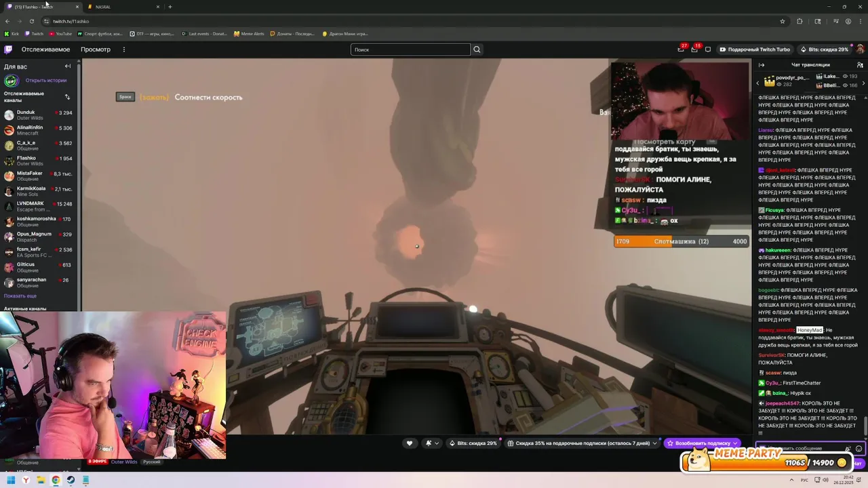Open the Просмотр tab
Viewport: 868px width, 488px height.
[x=96, y=49]
